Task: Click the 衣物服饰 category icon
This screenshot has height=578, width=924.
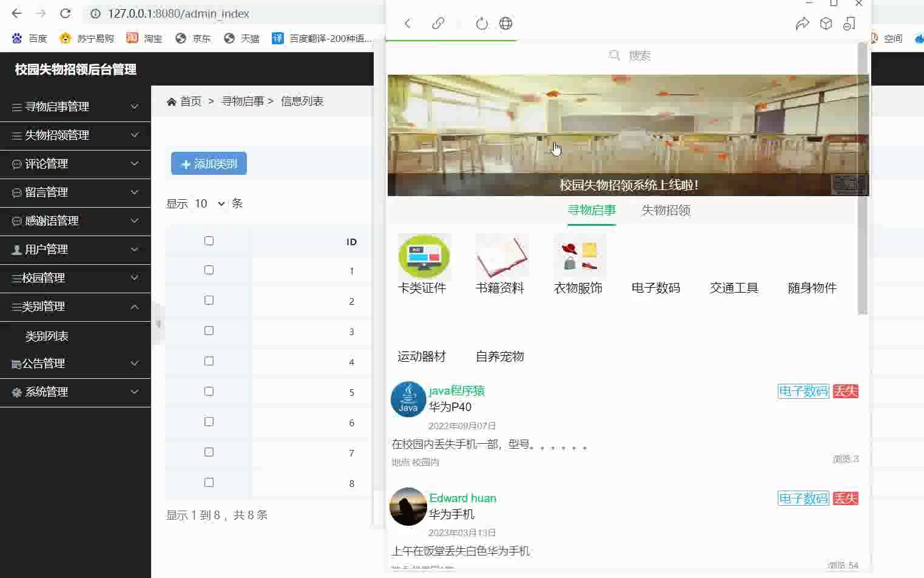Action: [579, 256]
